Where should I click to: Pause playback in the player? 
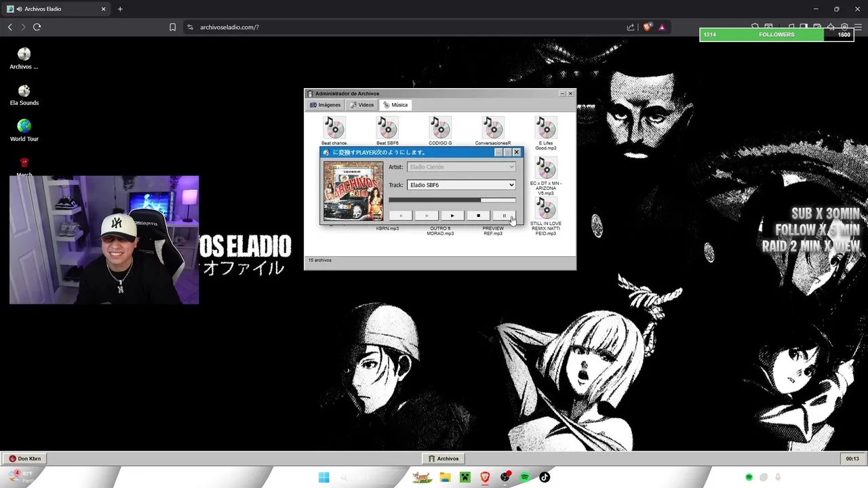pos(504,216)
